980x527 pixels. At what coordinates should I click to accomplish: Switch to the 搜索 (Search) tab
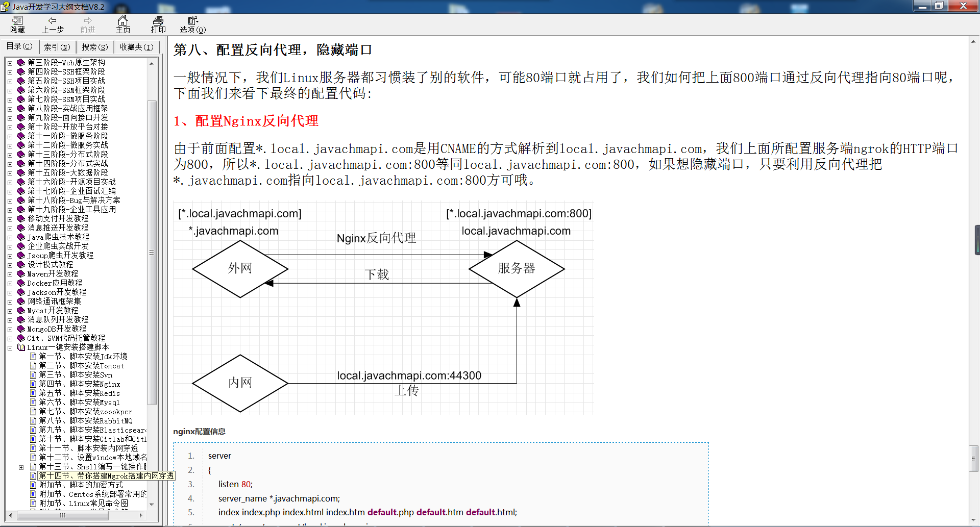point(94,47)
